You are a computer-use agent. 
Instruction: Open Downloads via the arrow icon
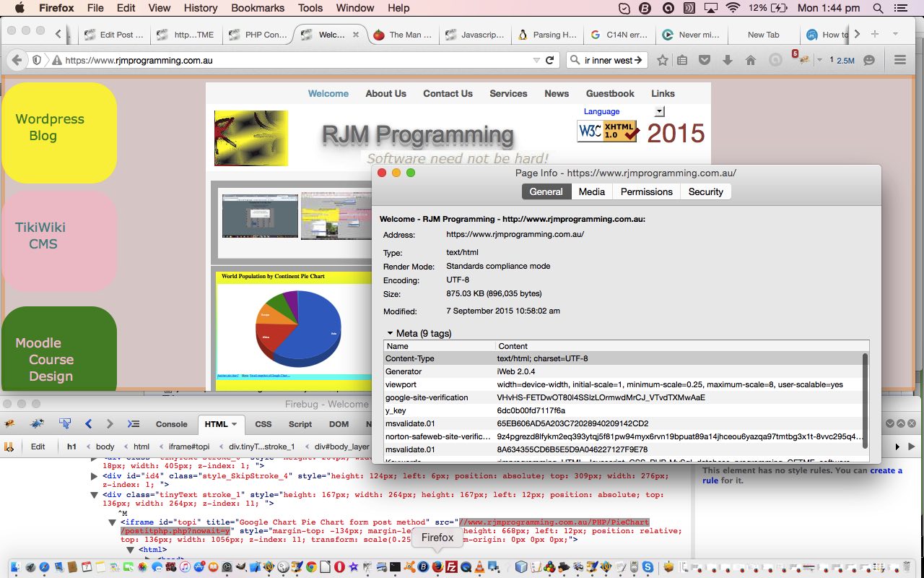728,60
